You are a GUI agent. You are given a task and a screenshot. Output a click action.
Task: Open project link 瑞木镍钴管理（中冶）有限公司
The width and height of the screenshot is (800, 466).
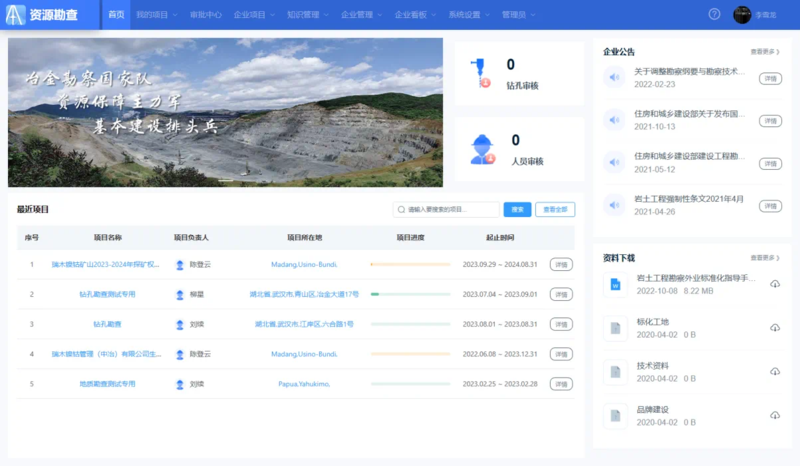coord(106,354)
